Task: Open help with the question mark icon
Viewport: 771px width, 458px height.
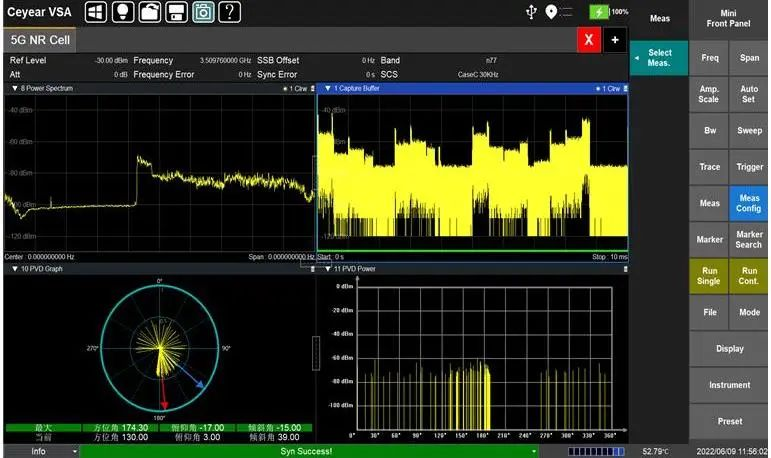Action: click(x=229, y=12)
